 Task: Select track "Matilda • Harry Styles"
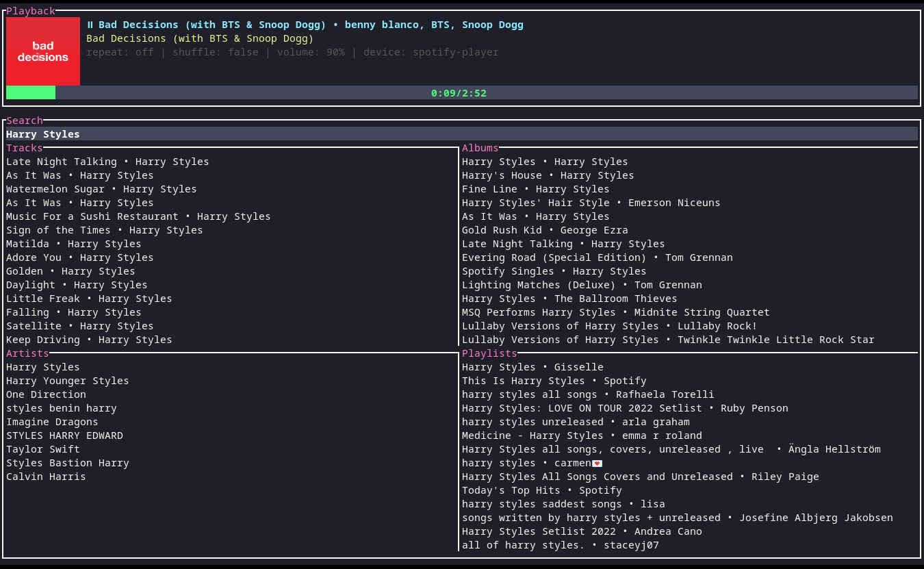pos(74,244)
